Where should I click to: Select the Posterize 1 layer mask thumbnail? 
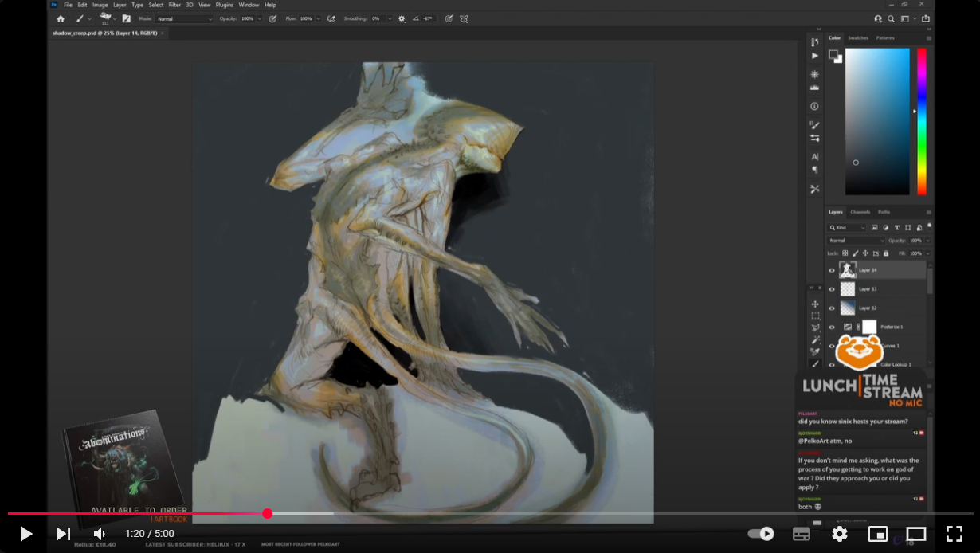click(869, 327)
